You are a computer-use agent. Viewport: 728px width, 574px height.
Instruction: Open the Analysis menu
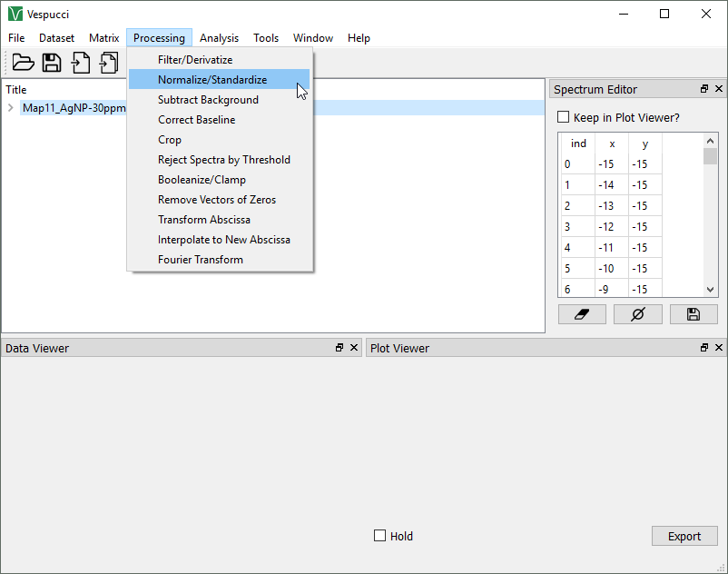coord(219,38)
